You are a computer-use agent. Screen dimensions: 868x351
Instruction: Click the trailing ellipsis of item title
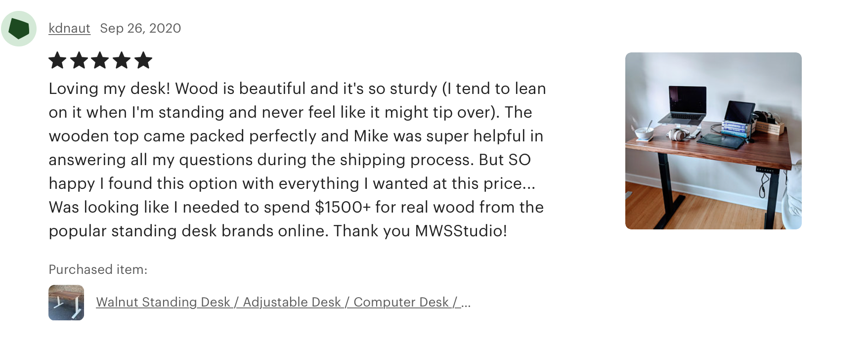[x=466, y=302]
